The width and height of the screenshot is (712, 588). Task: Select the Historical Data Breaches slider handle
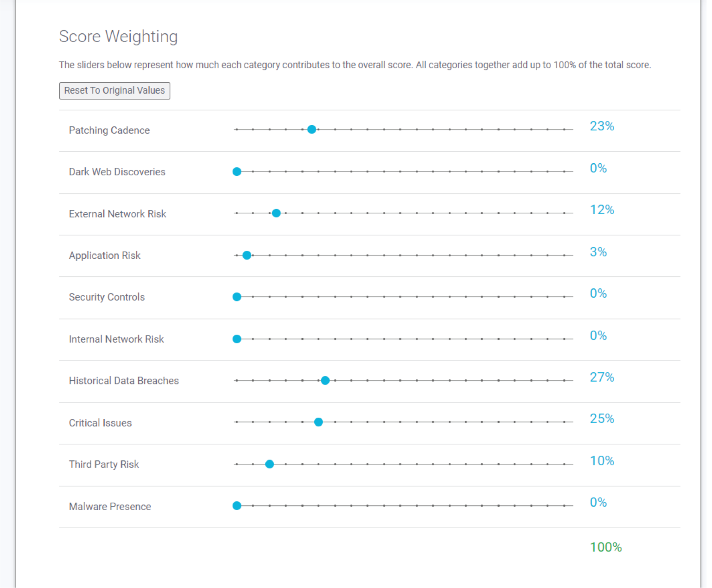coord(325,380)
